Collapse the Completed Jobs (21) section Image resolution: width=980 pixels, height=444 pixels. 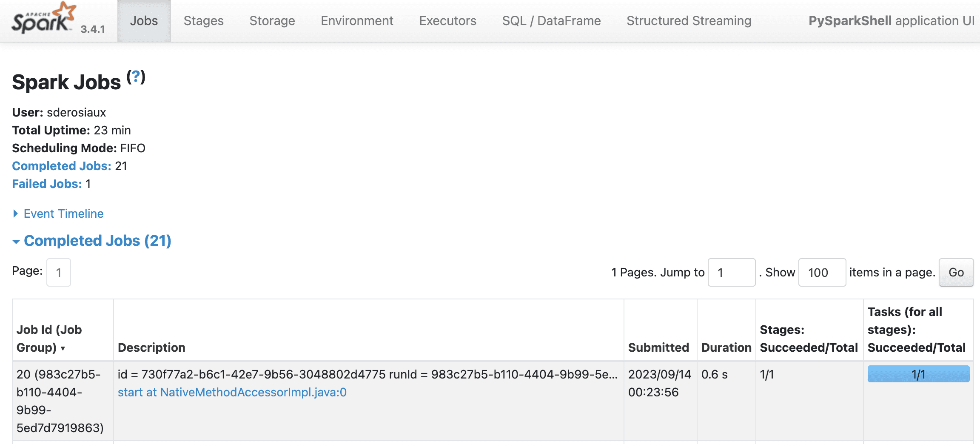(x=97, y=241)
